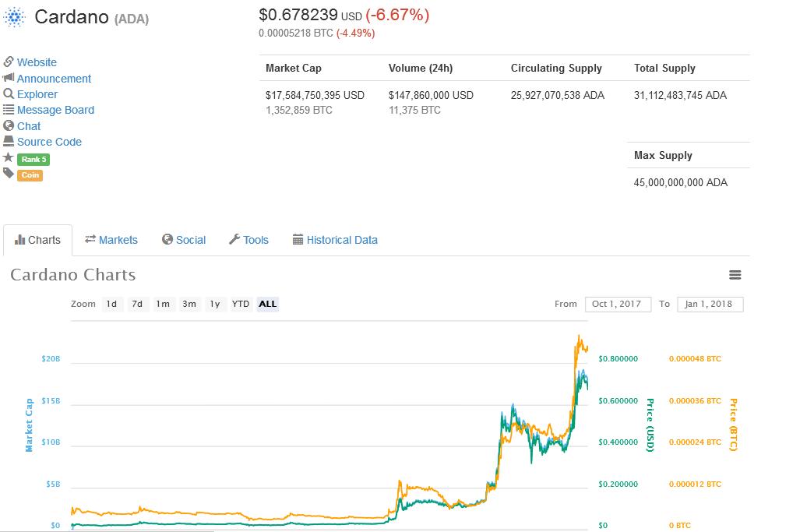Open the Announcement link

pyautogui.click(x=54, y=79)
